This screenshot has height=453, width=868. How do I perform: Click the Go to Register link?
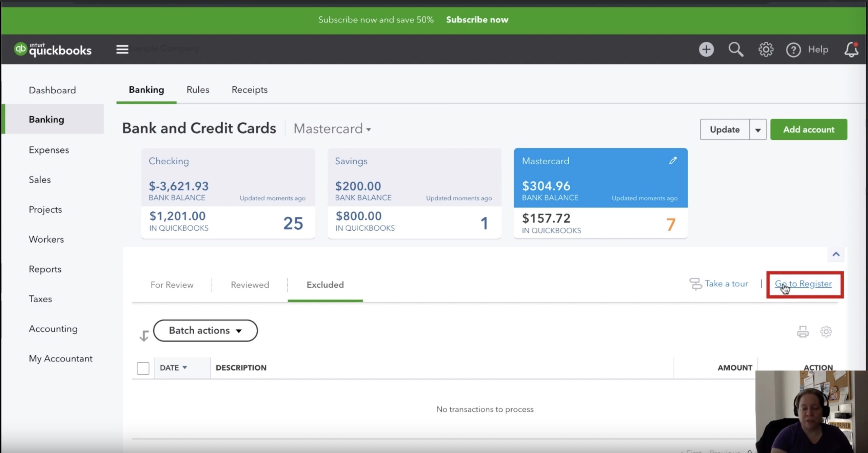tap(803, 284)
